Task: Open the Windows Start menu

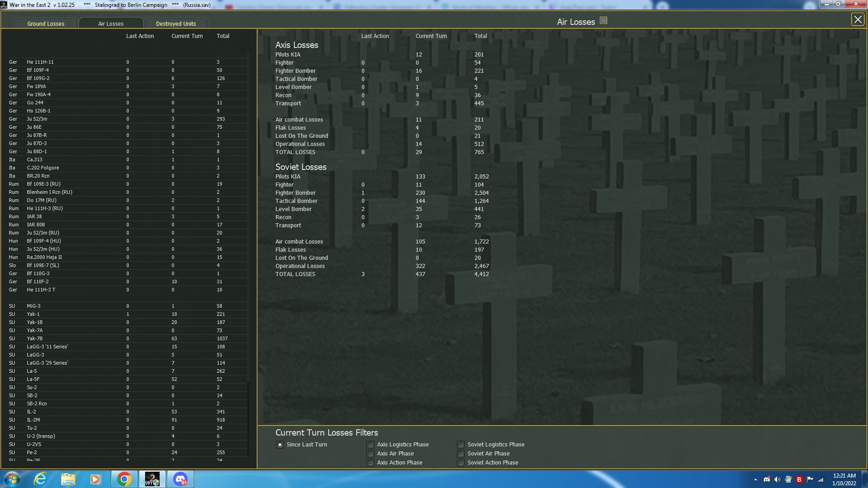Action: pos(12,479)
